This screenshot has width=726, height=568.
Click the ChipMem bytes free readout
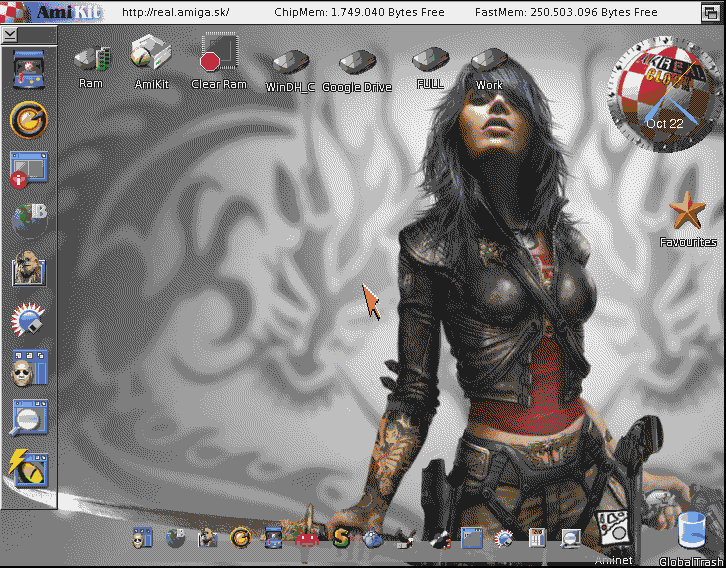359,12
